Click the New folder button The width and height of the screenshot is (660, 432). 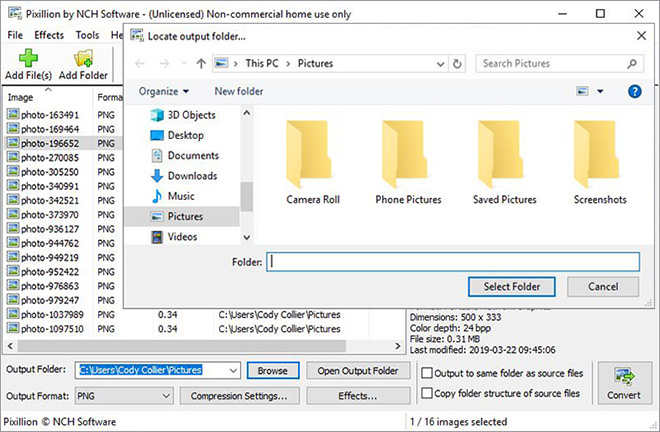[x=239, y=91]
